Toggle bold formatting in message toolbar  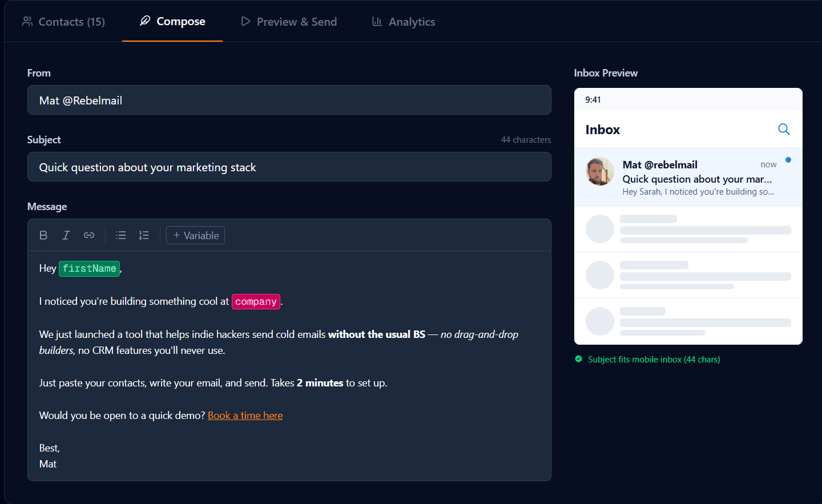tap(43, 235)
